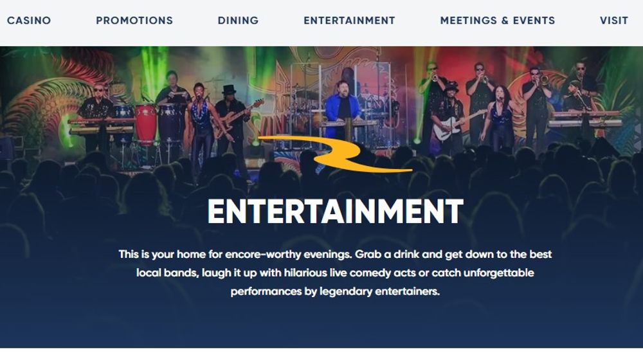This screenshot has height=364, width=643.
Task: Open Meetings & Events from the navigation
Action: (498, 21)
